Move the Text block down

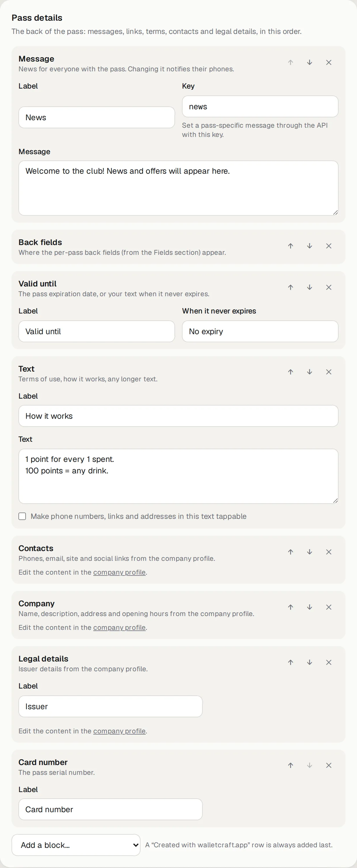(309, 372)
